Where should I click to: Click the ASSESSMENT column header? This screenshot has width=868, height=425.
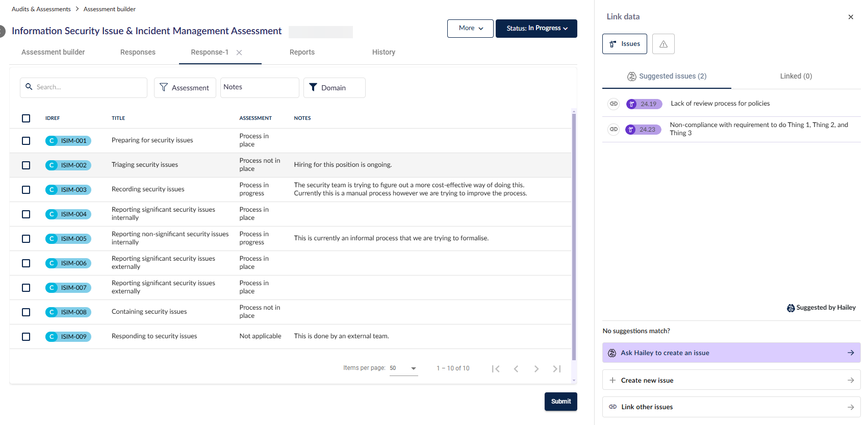point(256,118)
